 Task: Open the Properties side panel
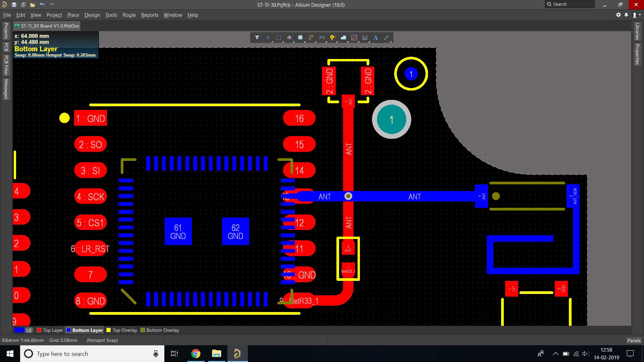point(637,54)
